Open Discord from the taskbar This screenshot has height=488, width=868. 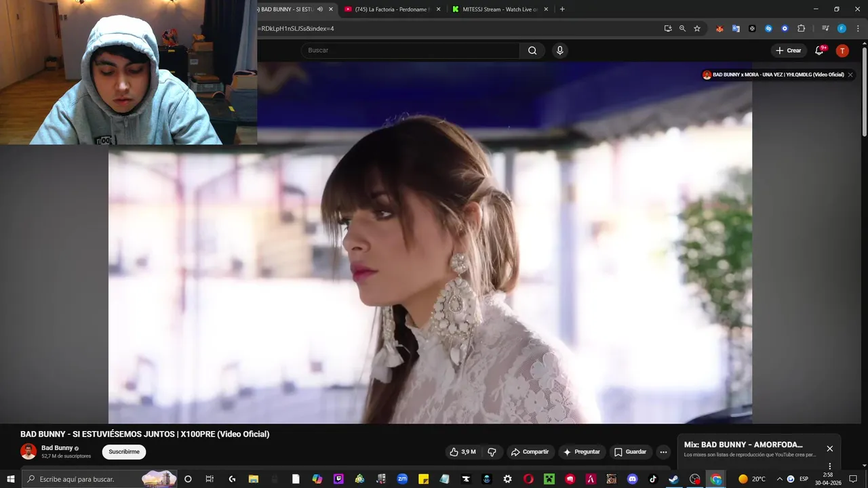[633, 479]
